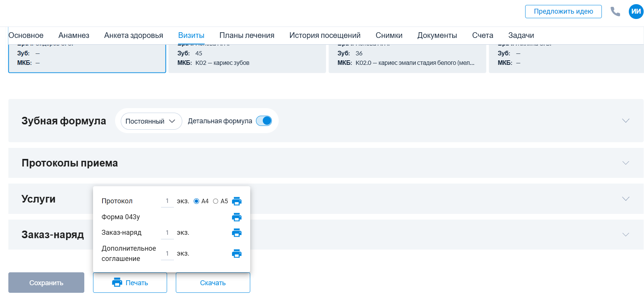644x300 pixels.
Task: Expand the Протоколы приема section
Action: [x=626, y=163]
